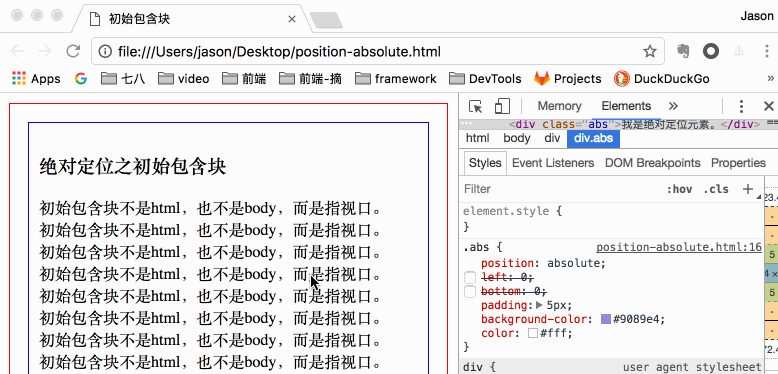Select the Properties tab
The height and width of the screenshot is (374, 778).
738,163
